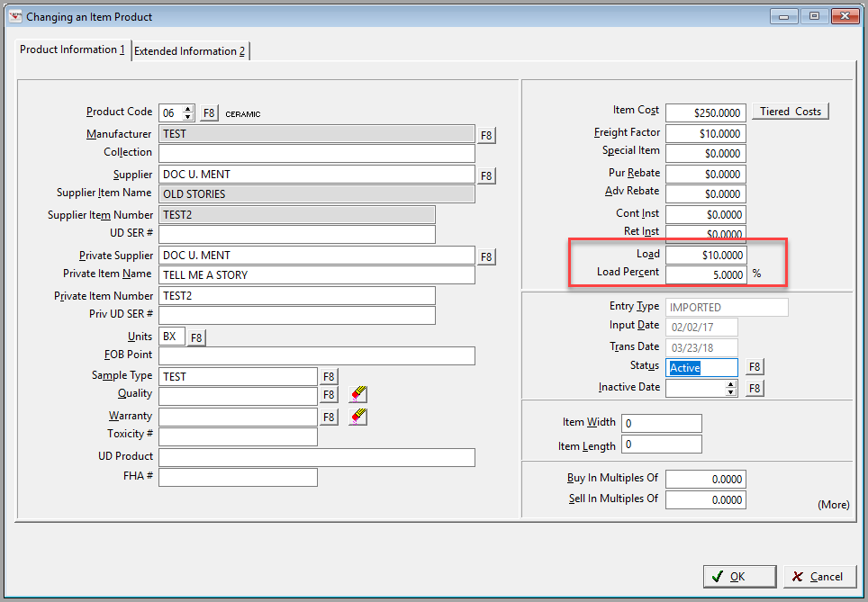Step up the Inactive Date value
Image resolution: width=868 pixels, height=602 pixels.
point(728,383)
